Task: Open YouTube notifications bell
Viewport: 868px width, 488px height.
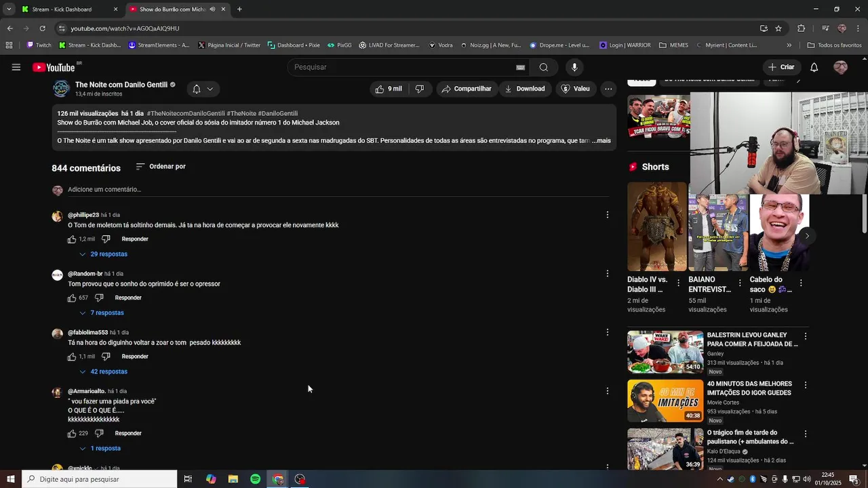Action: coord(814,67)
